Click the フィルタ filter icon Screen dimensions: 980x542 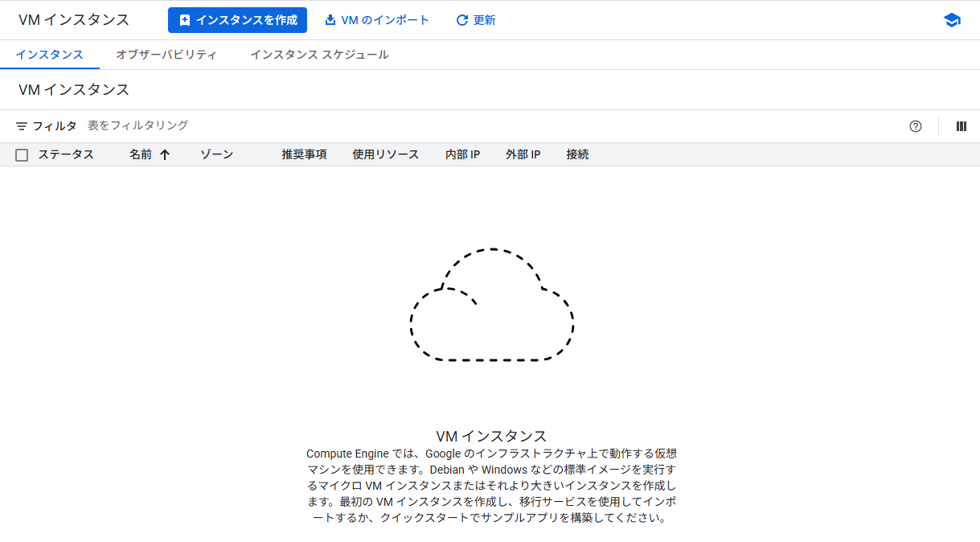click(22, 126)
